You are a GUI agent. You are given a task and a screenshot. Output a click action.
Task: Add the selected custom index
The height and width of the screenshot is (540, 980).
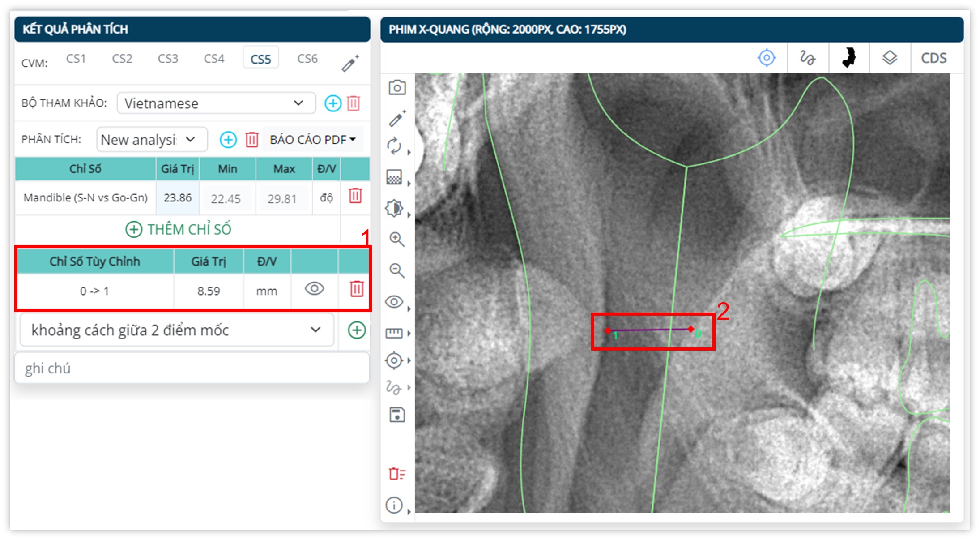(x=357, y=330)
